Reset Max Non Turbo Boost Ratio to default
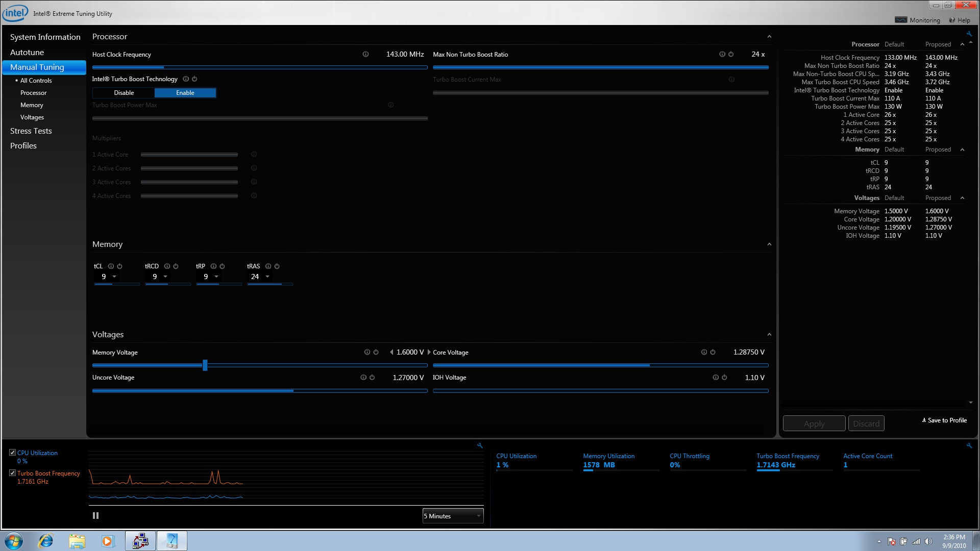Screen dimensions: 980x551 tap(731, 54)
